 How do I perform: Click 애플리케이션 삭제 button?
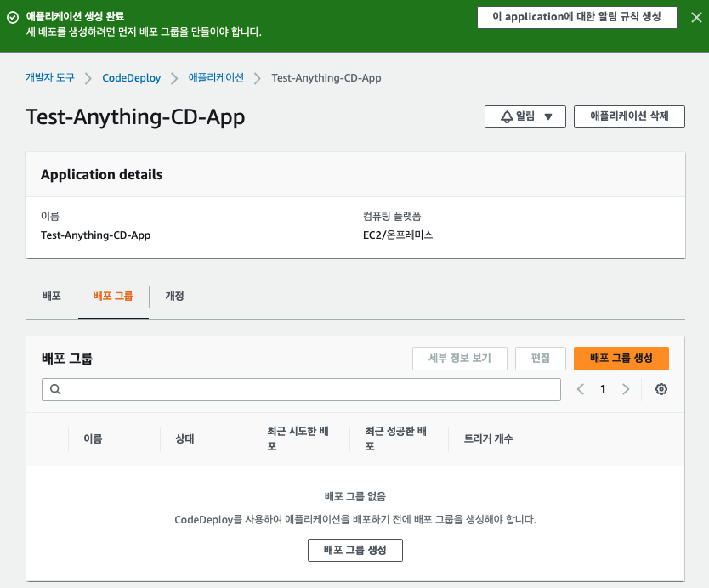629,116
